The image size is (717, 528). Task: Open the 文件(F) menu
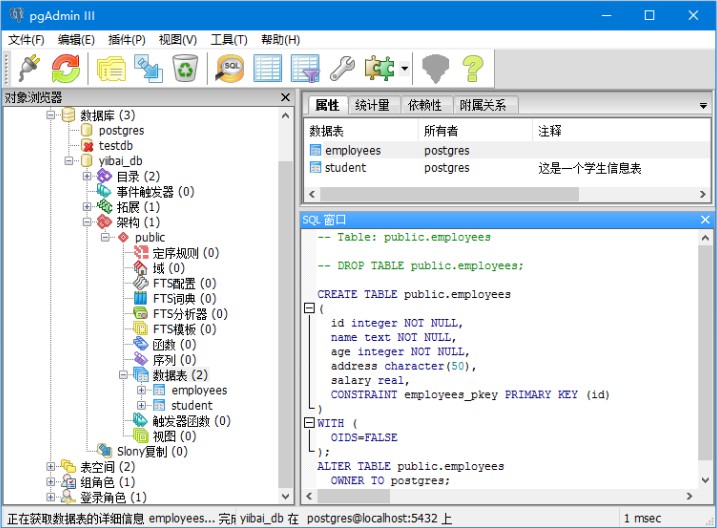tap(26, 40)
